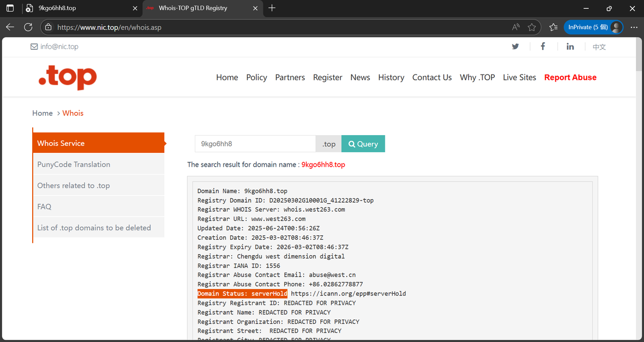Click the Registrar URL www.west263.com line
644x342 pixels.
[x=251, y=219]
